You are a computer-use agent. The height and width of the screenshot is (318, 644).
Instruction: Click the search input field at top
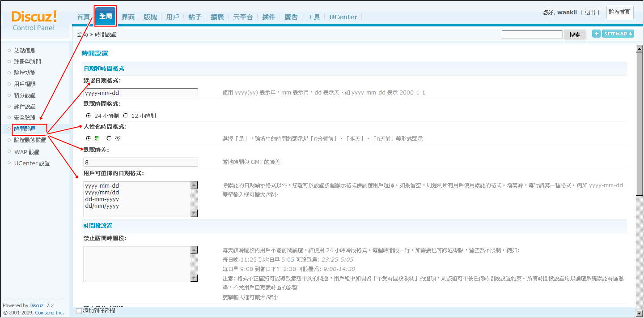[x=532, y=34]
